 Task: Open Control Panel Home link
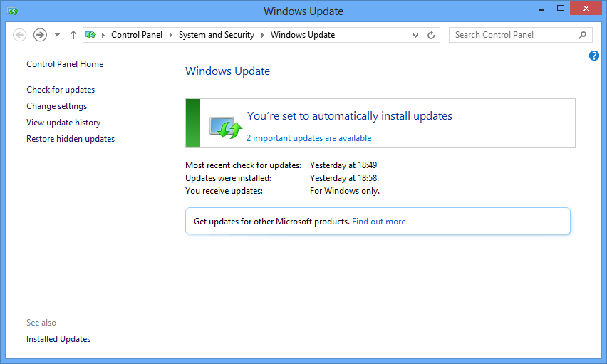65,64
